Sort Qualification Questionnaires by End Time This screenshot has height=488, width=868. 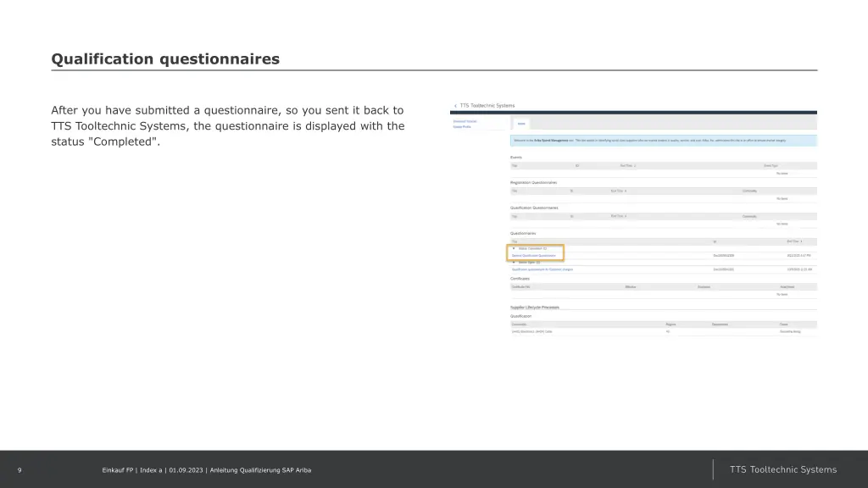coord(619,216)
